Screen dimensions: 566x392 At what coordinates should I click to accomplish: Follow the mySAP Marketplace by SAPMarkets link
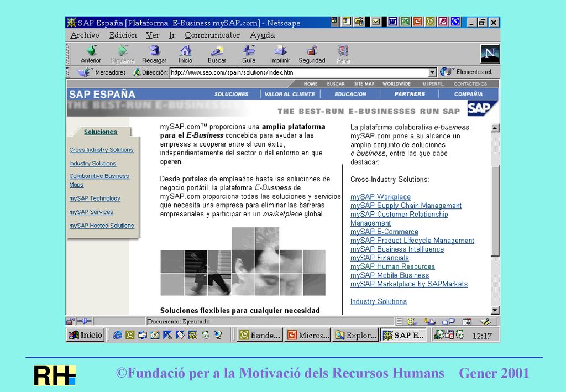(409, 284)
